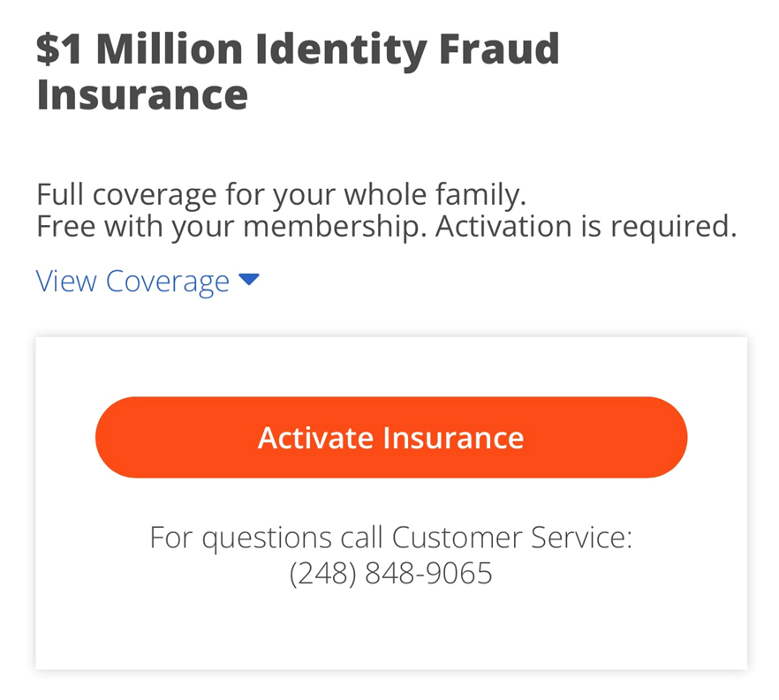Click "For questions call Customer Service" text
The height and width of the screenshot is (700, 779).
[390, 537]
